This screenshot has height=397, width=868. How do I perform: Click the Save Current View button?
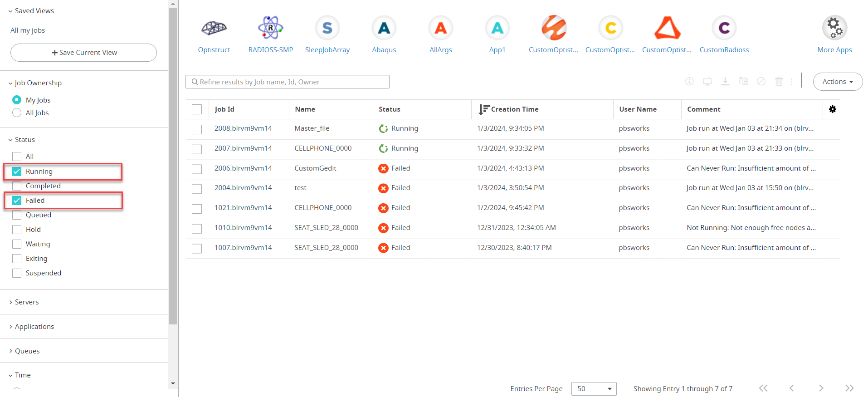click(84, 53)
